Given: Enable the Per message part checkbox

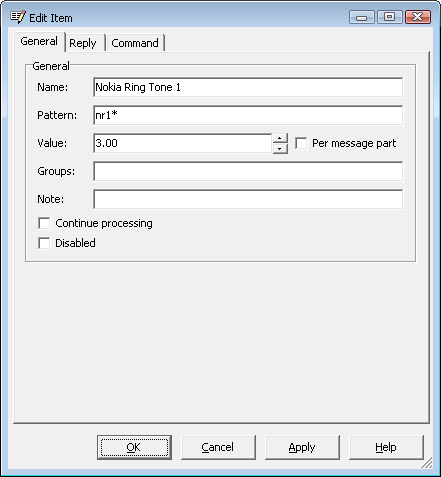Looking at the screenshot, I should click(301, 143).
